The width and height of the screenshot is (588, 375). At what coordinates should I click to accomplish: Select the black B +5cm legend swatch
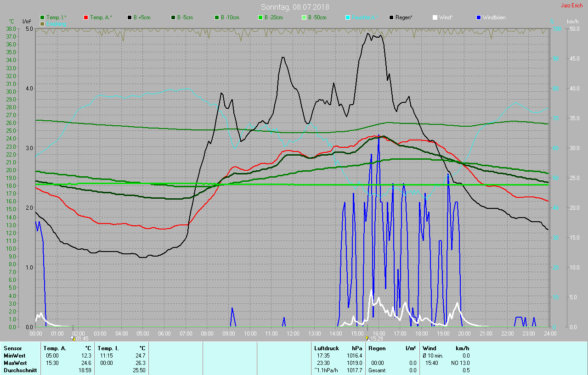tap(130, 17)
